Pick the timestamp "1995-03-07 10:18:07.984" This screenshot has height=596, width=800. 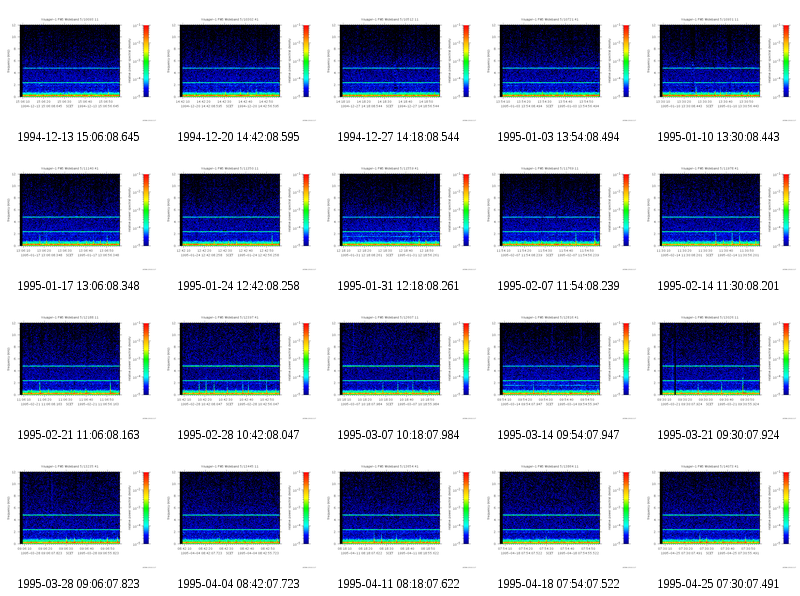[398, 435]
